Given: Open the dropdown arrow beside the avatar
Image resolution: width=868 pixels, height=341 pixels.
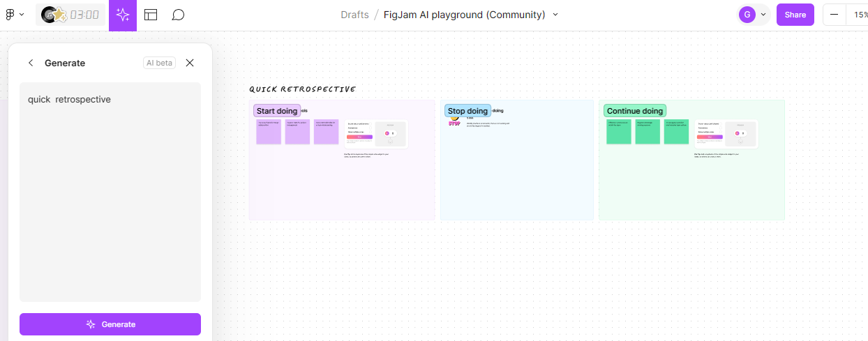Looking at the screenshot, I should [x=763, y=15].
